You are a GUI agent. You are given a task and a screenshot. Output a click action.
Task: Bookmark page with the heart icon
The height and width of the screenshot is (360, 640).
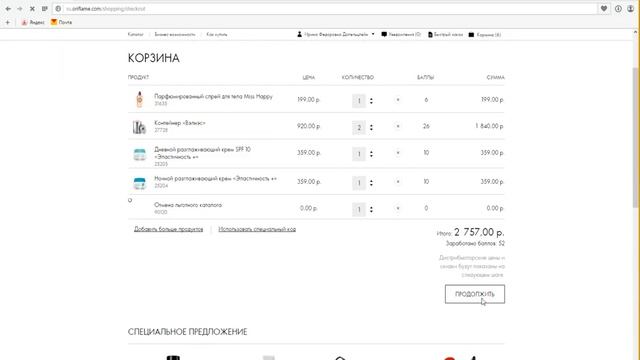point(604,9)
